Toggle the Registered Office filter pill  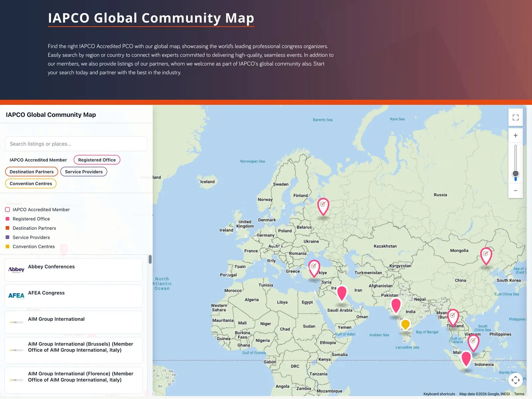[x=97, y=160]
